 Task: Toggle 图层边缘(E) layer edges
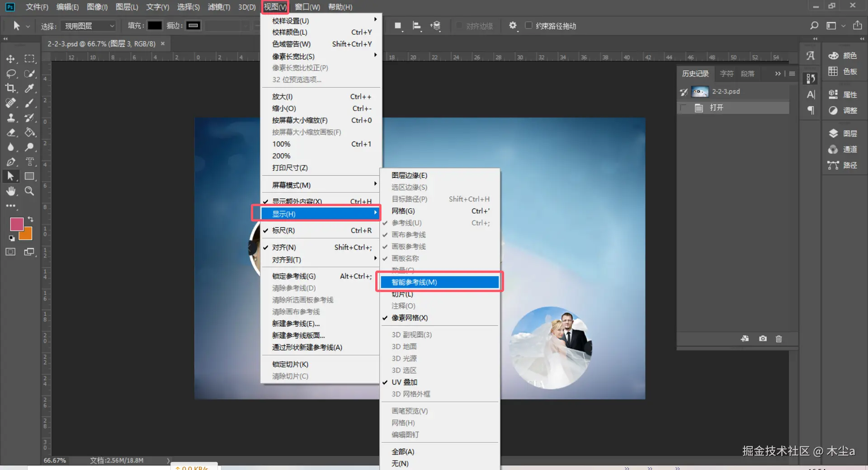coord(440,175)
